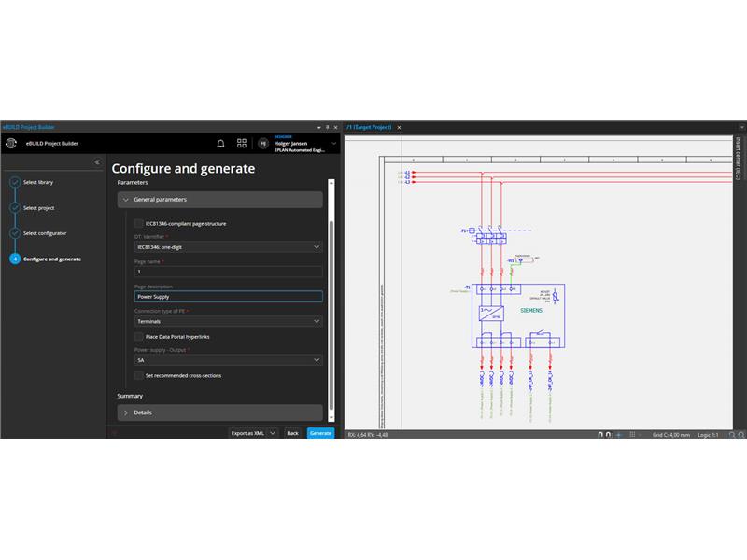Click the Configure and generate step label
The width and height of the screenshot is (747, 560).
pos(52,259)
